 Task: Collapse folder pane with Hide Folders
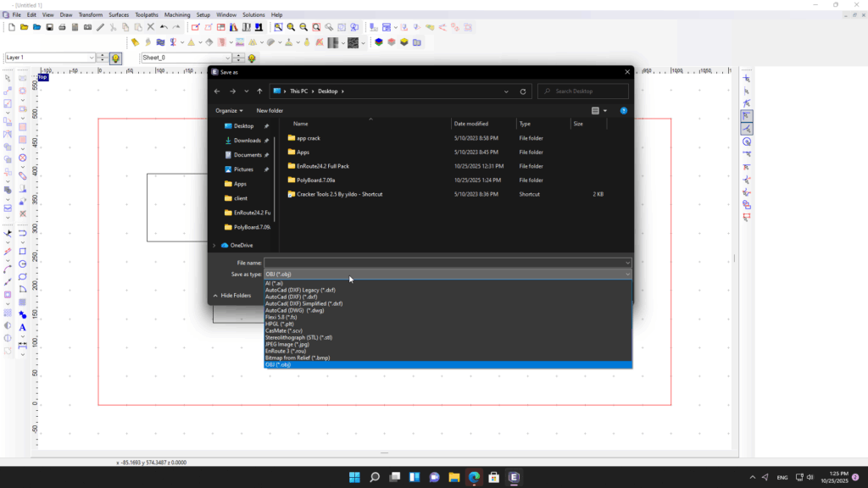click(x=232, y=296)
